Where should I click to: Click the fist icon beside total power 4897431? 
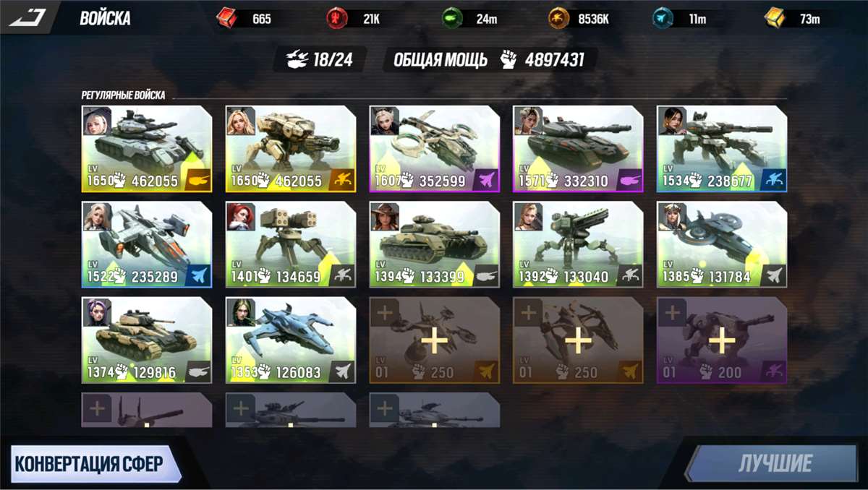[x=509, y=60]
